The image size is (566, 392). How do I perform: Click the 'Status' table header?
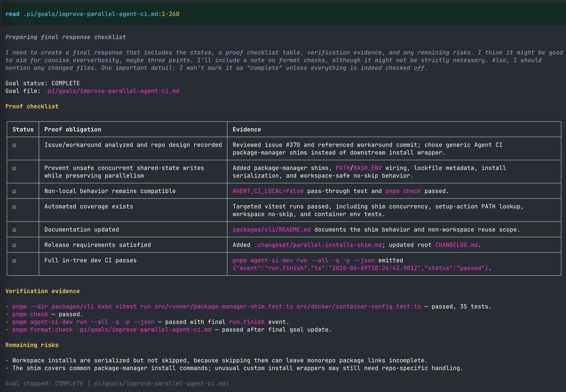pos(23,129)
